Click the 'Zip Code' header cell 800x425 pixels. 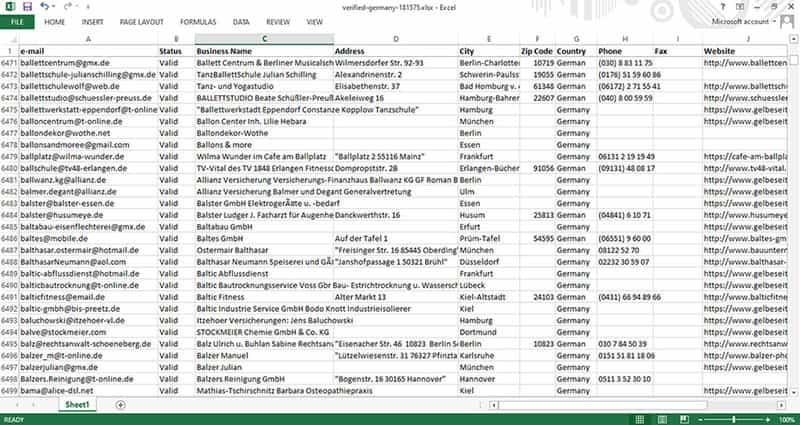point(537,51)
